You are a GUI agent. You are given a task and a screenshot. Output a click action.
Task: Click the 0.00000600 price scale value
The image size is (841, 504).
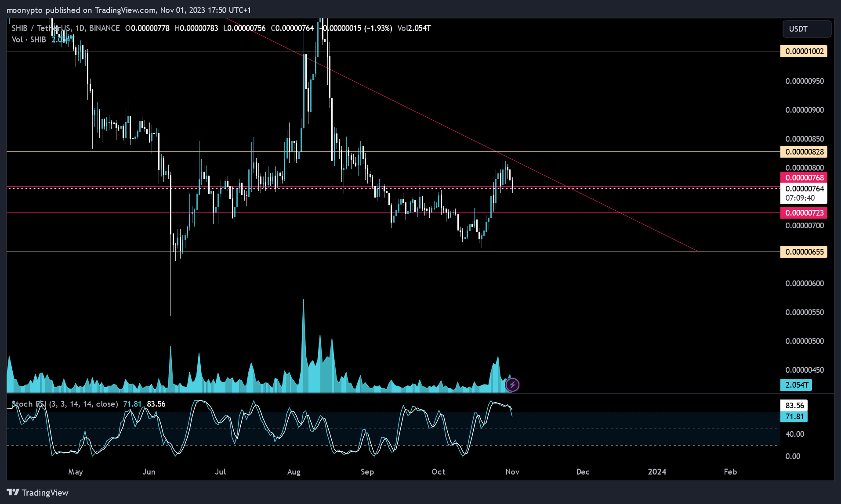pyautogui.click(x=805, y=284)
